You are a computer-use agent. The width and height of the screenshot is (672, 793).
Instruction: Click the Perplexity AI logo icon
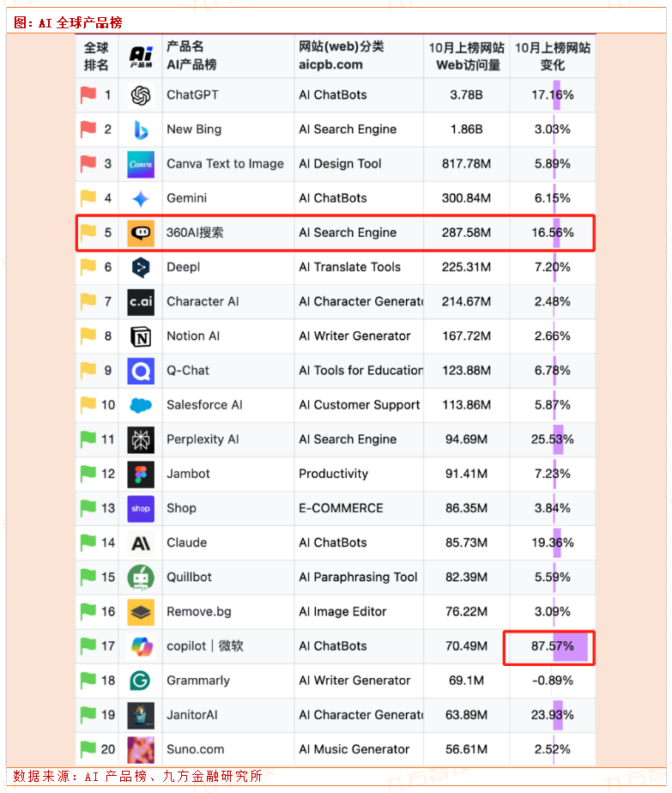(141, 439)
